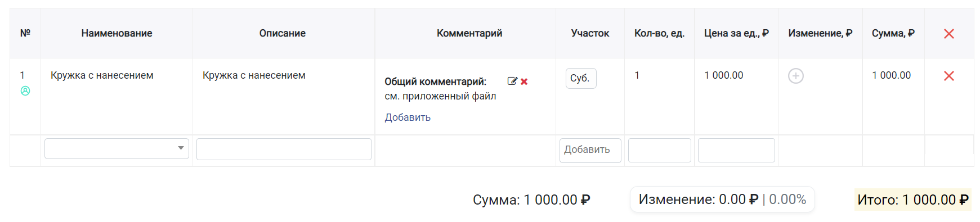Click the Изменение summary badge
The height and width of the screenshot is (222, 980).
pyautogui.click(x=722, y=200)
